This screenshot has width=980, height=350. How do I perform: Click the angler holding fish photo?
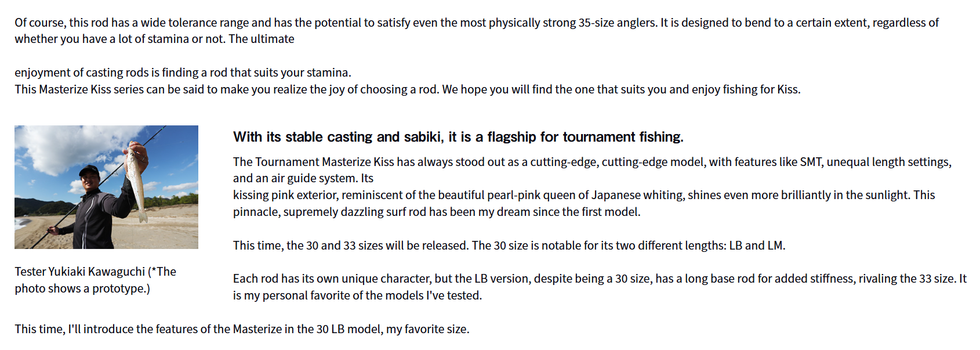[x=106, y=187]
